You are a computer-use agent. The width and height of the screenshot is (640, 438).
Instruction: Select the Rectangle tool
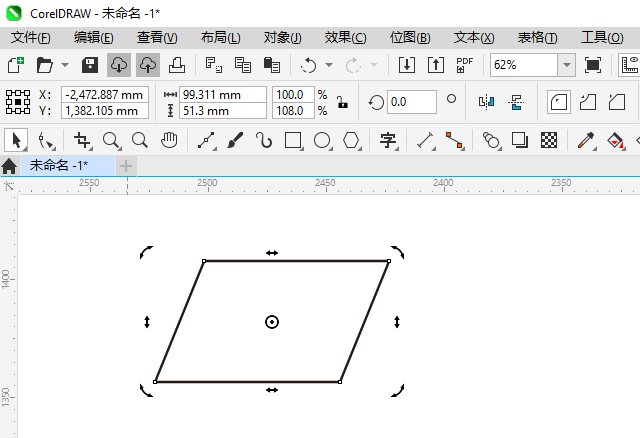293,140
